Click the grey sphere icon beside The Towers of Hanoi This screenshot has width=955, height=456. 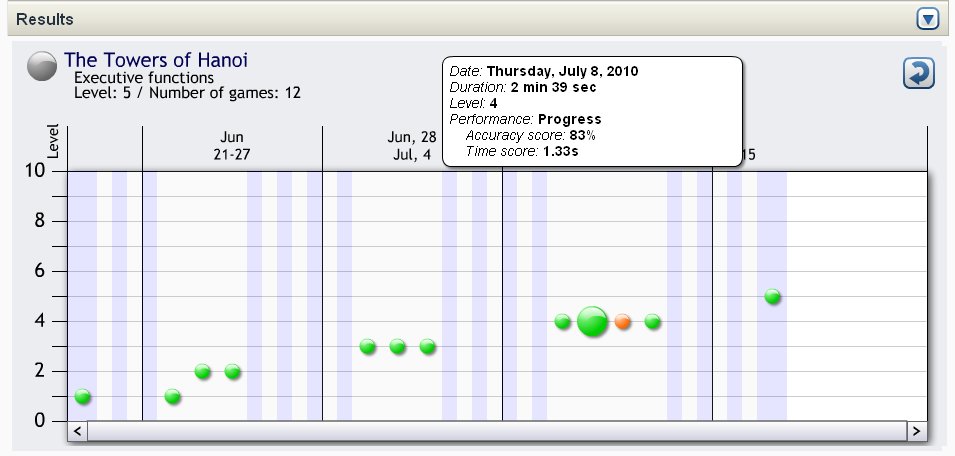tap(42, 66)
